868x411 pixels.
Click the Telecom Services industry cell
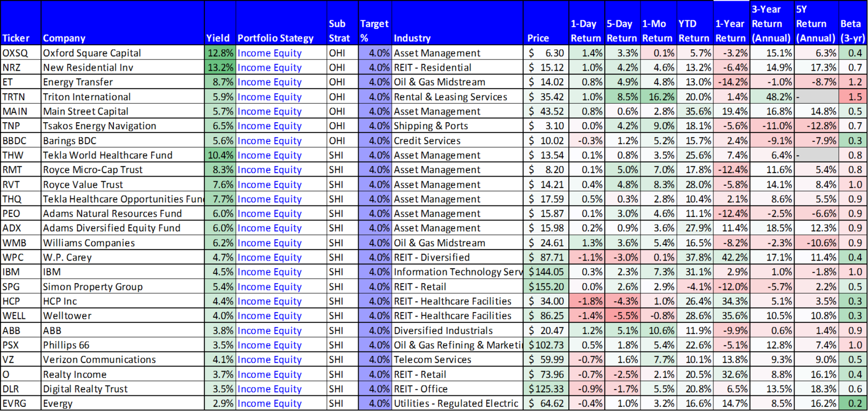point(457,359)
